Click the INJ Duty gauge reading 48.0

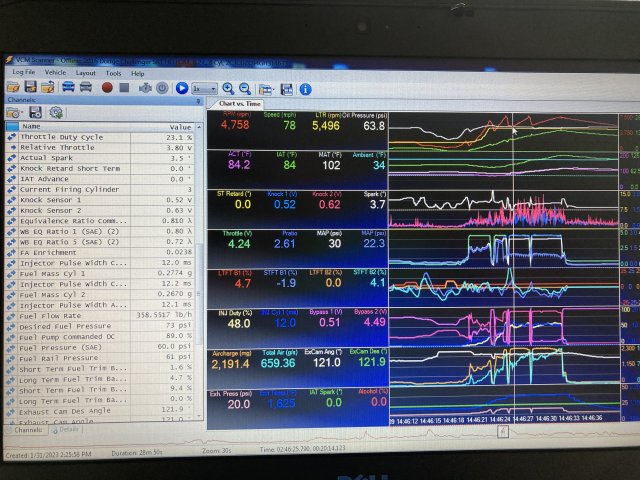point(239,324)
